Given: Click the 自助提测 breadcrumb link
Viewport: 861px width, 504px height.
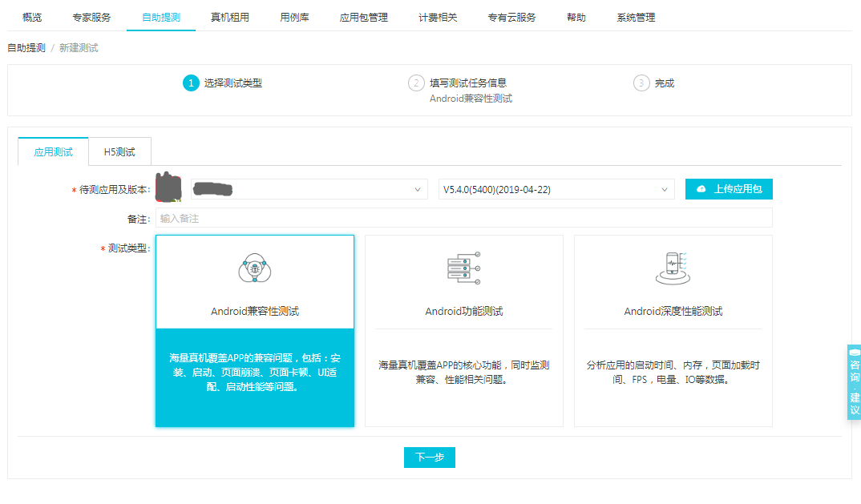Looking at the screenshot, I should [x=26, y=48].
